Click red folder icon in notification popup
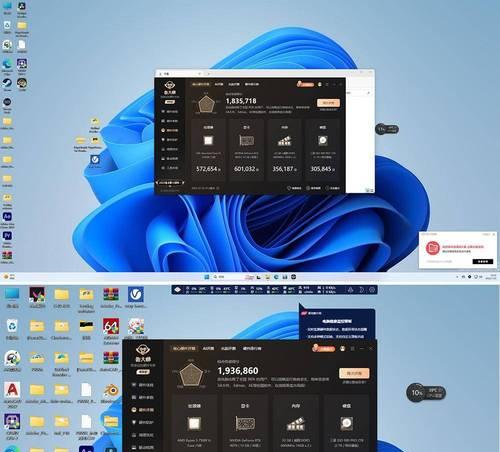This screenshot has width=500, height=452. pyautogui.click(x=433, y=248)
